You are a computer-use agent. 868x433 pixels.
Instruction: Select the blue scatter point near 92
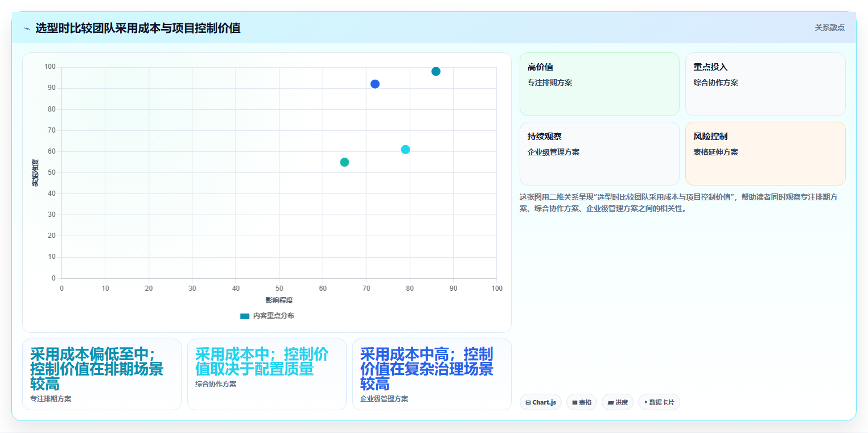[375, 84]
